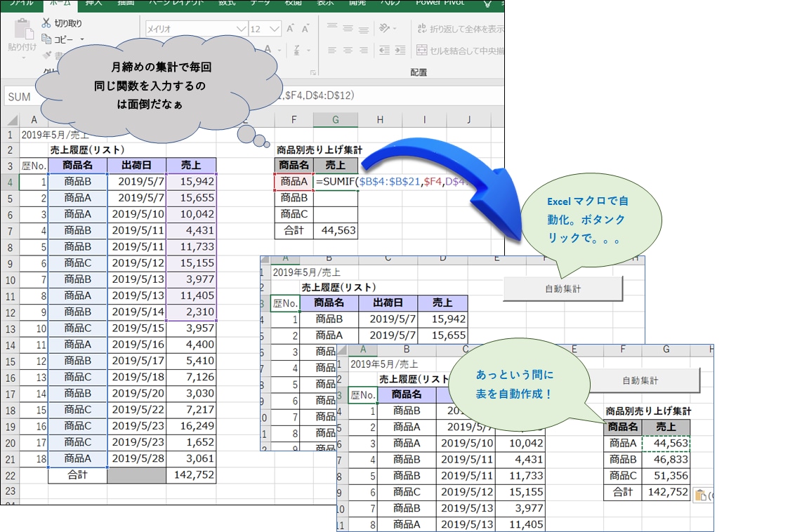Open the Power Pivot ribbon tab
This screenshot has height=532, width=809.
(x=440, y=4)
